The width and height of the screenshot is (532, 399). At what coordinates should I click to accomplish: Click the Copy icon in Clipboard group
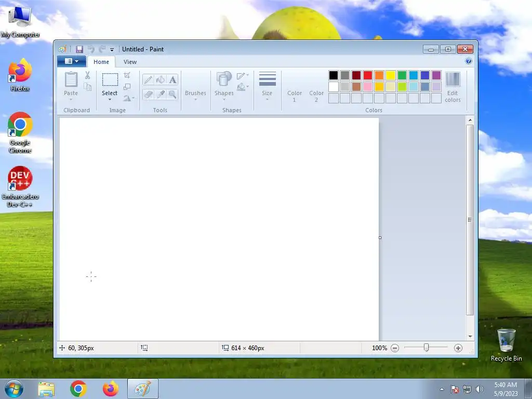[87, 87]
